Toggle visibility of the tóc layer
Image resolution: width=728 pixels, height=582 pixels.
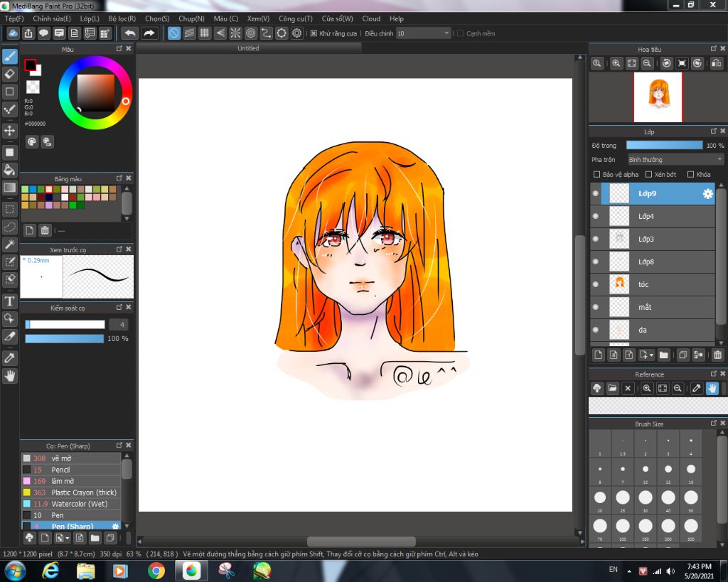[596, 284]
